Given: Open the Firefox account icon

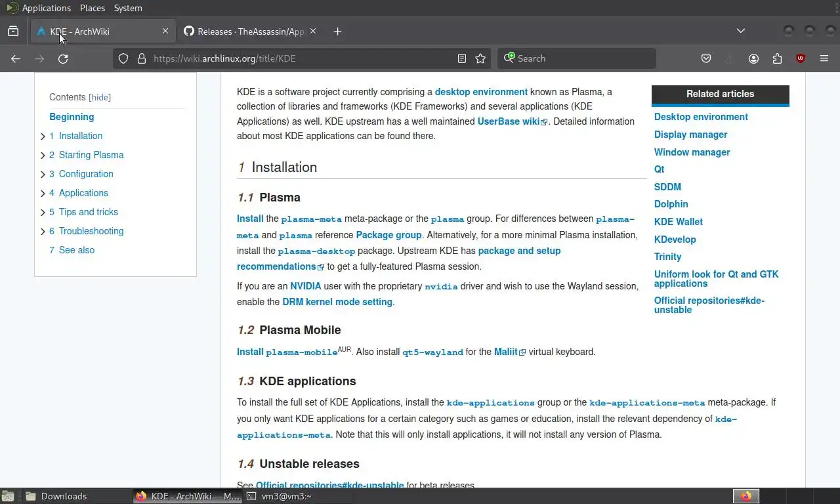Looking at the screenshot, I should click(x=753, y=58).
